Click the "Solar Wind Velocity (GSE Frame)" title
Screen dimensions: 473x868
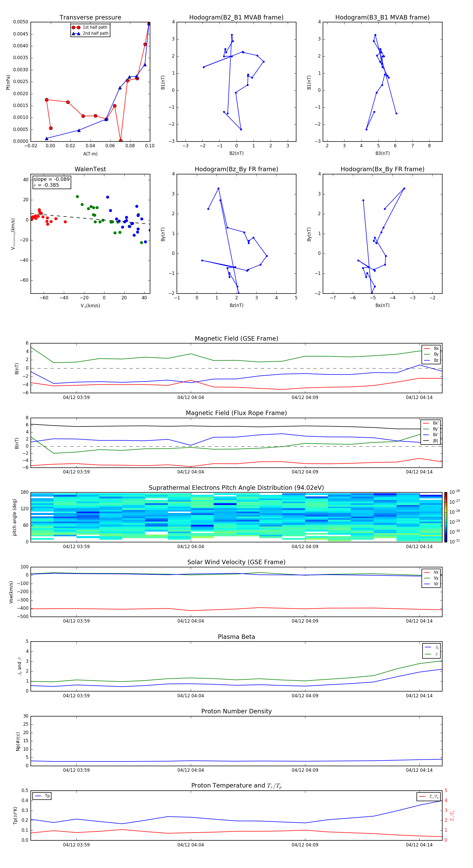point(236,562)
